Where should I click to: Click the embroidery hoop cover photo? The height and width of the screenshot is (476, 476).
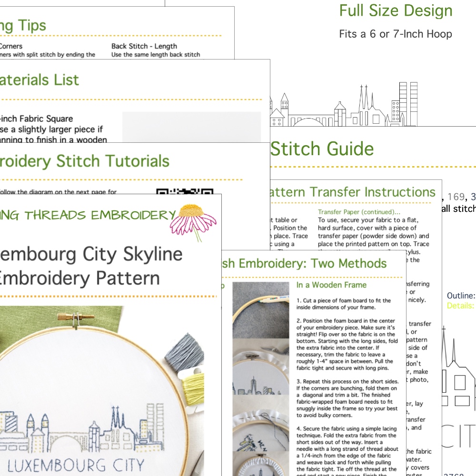102,391
